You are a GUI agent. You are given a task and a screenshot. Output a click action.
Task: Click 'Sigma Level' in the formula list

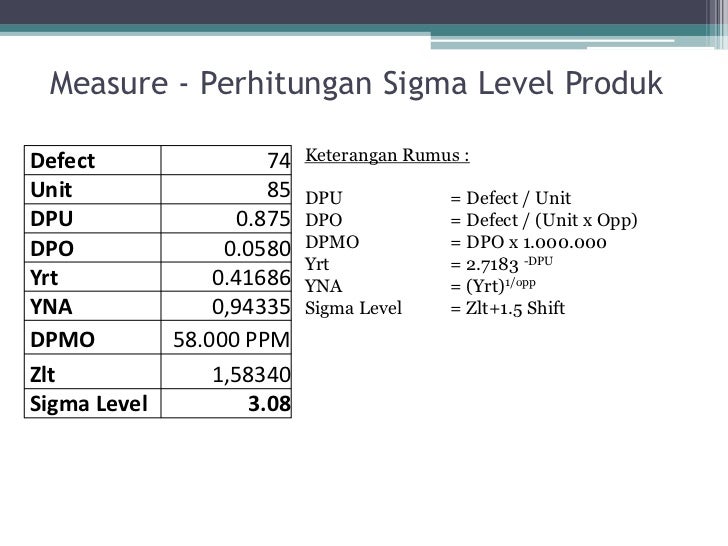[x=353, y=308]
